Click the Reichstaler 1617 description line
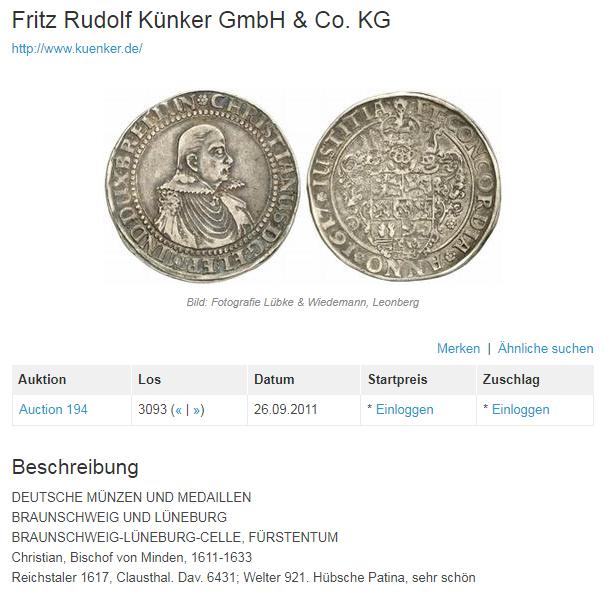The height and width of the screenshot is (594, 605). click(x=243, y=577)
